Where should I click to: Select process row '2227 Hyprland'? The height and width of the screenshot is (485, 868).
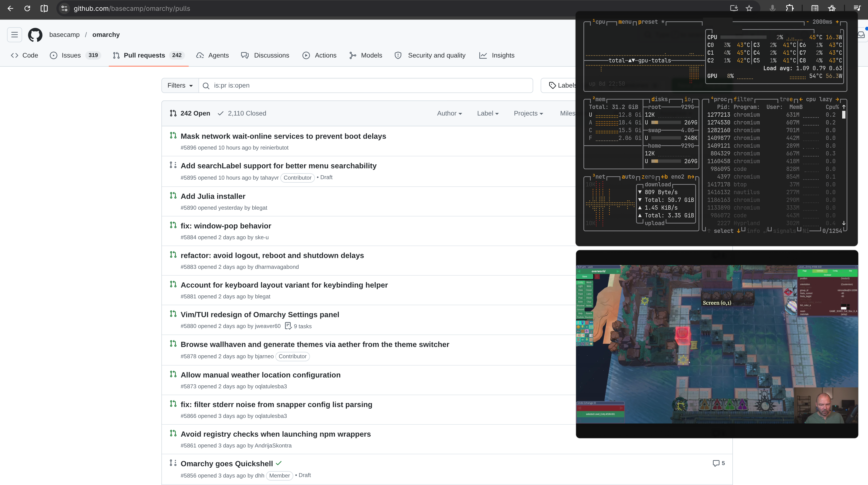[x=773, y=223]
